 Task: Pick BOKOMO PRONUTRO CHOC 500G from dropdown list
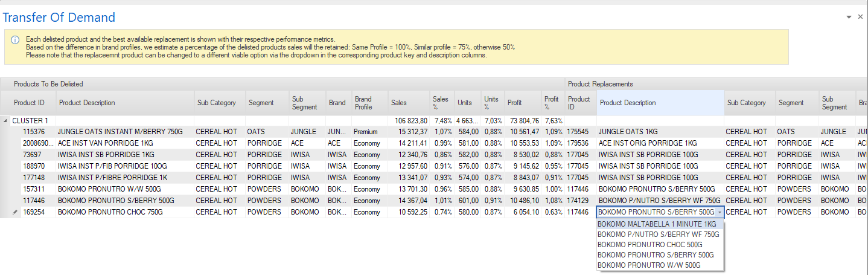click(660, 245)
